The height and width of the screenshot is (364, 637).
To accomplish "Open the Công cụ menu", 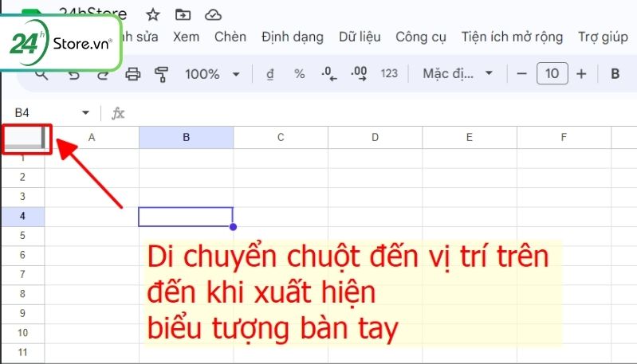I will click(421, 37).
